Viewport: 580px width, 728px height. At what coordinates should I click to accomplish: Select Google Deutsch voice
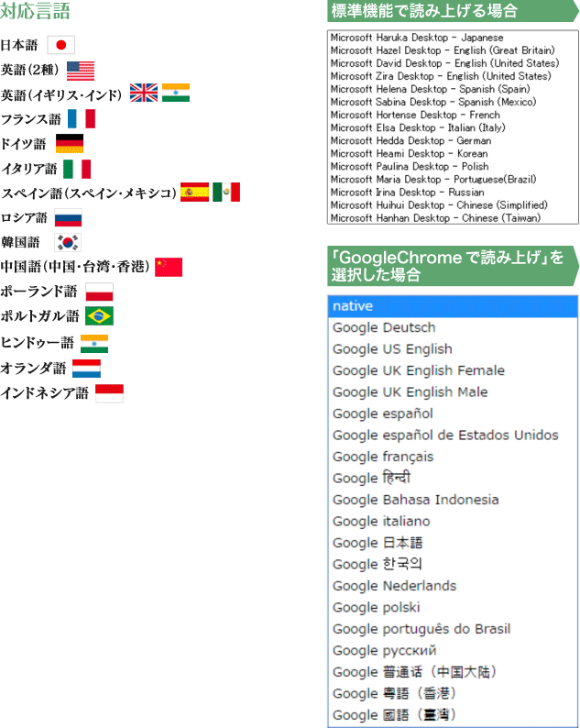tap(453, 328)
